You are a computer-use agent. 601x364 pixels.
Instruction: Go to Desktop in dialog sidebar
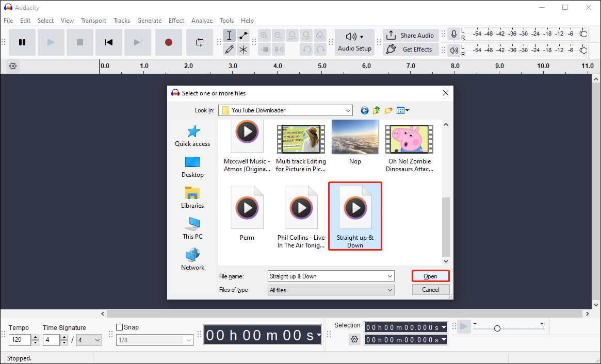pos(192,167)
